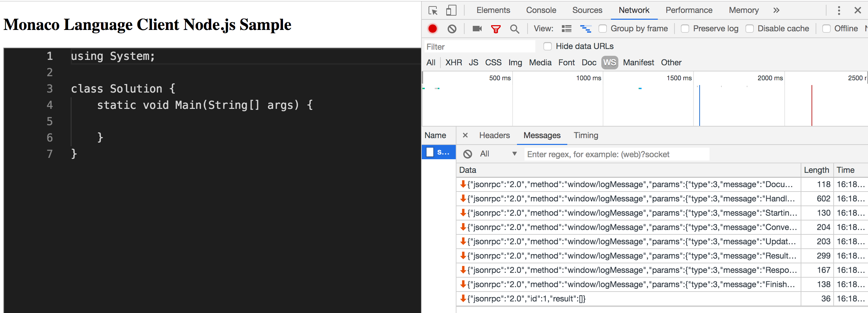Select the WebSocket request in Name list
The height and width of the screenshot is (313, 868).
(x=439, y=152)
